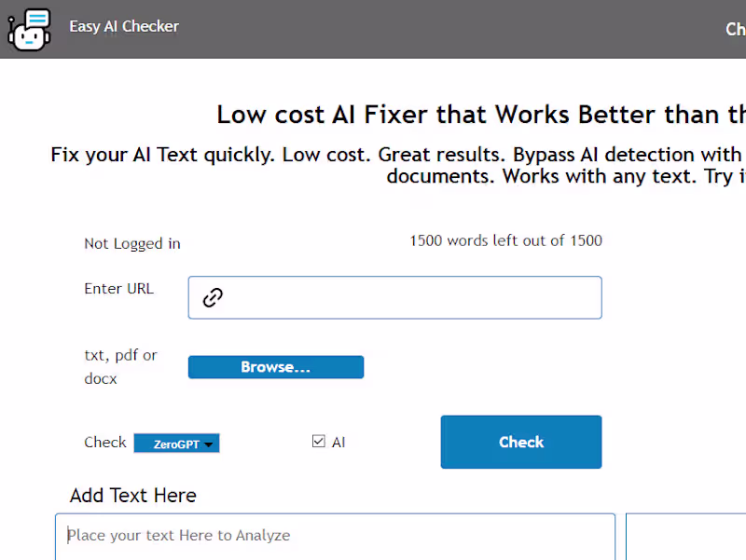
Task: Open the partially visible top-right navigation item
Action: [x=735, y=29]
